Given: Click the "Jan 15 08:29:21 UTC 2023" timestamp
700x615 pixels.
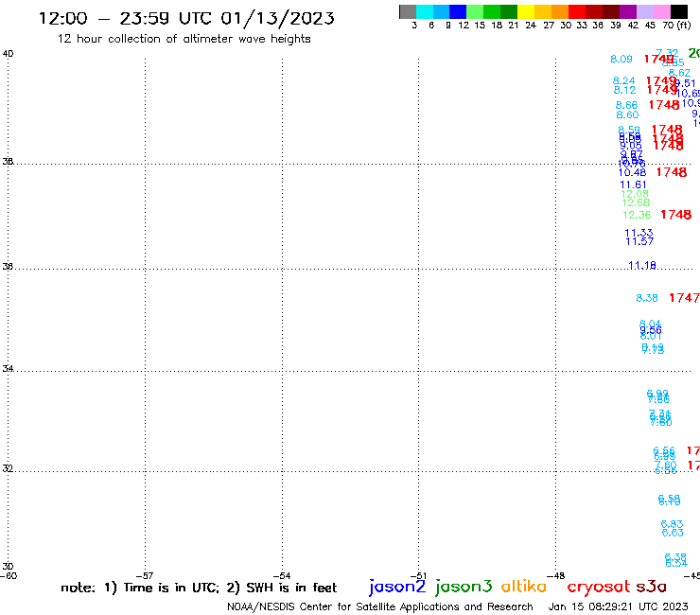Looking at the screenshot, I should 618,606.
